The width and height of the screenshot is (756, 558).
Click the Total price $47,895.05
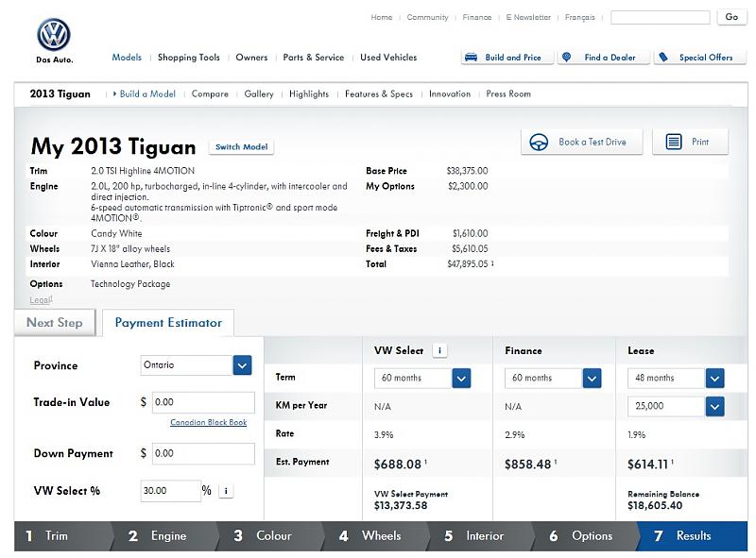click(468, 264)
